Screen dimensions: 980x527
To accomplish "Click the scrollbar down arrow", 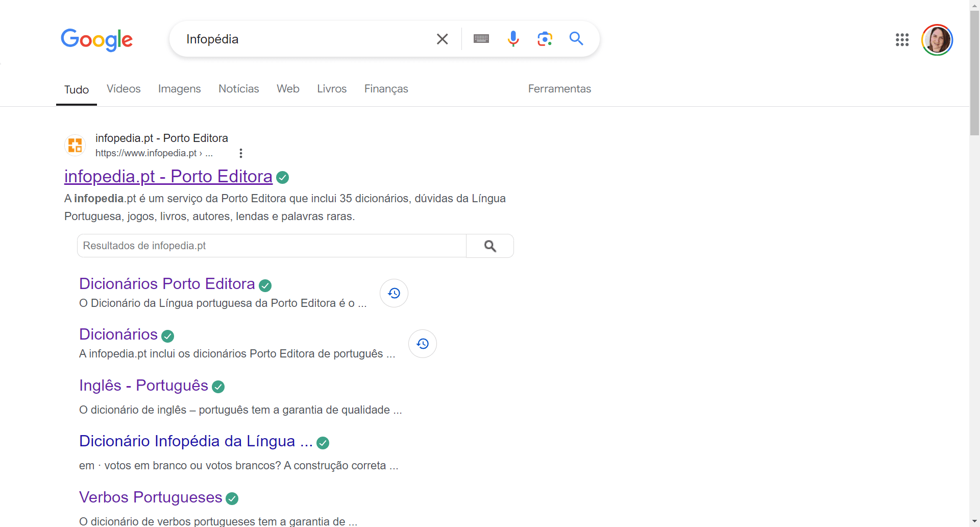I will (x=975, y=521).
